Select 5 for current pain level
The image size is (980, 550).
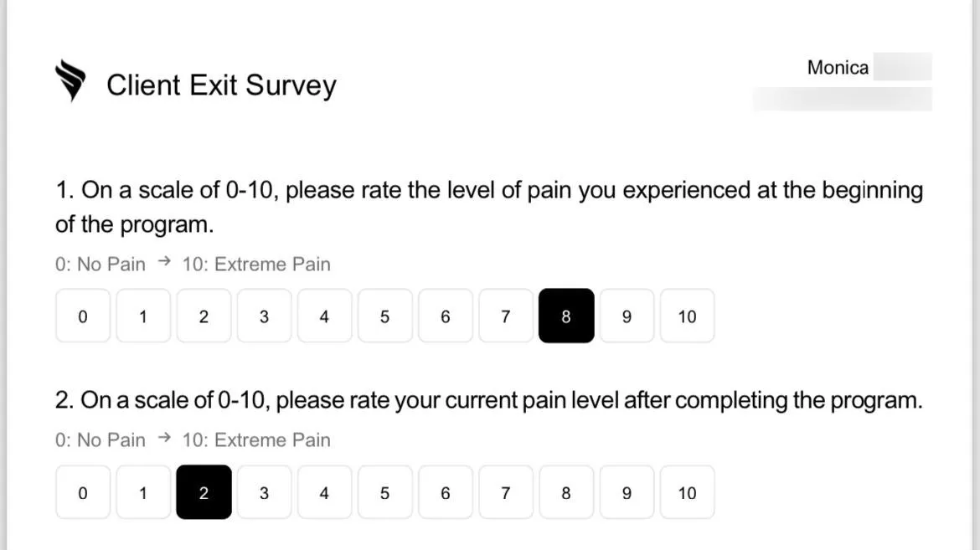[x=385, y=492]
